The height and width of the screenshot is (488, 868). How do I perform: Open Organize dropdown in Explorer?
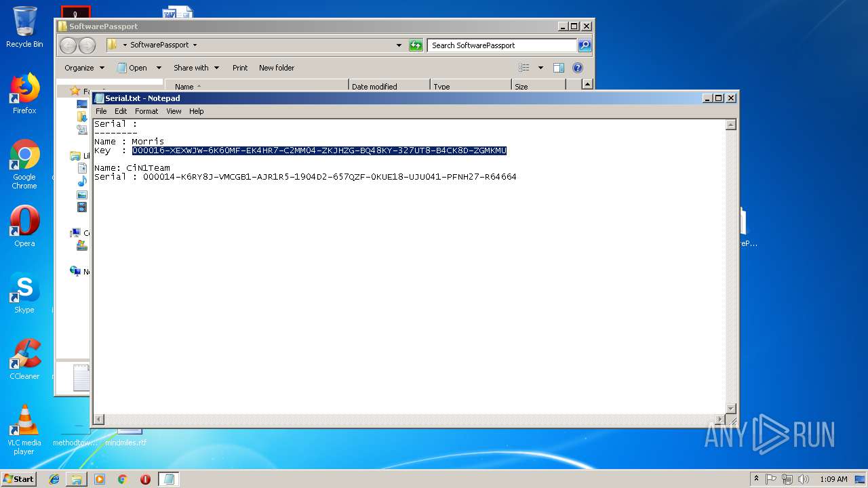(x=84, y=68)
